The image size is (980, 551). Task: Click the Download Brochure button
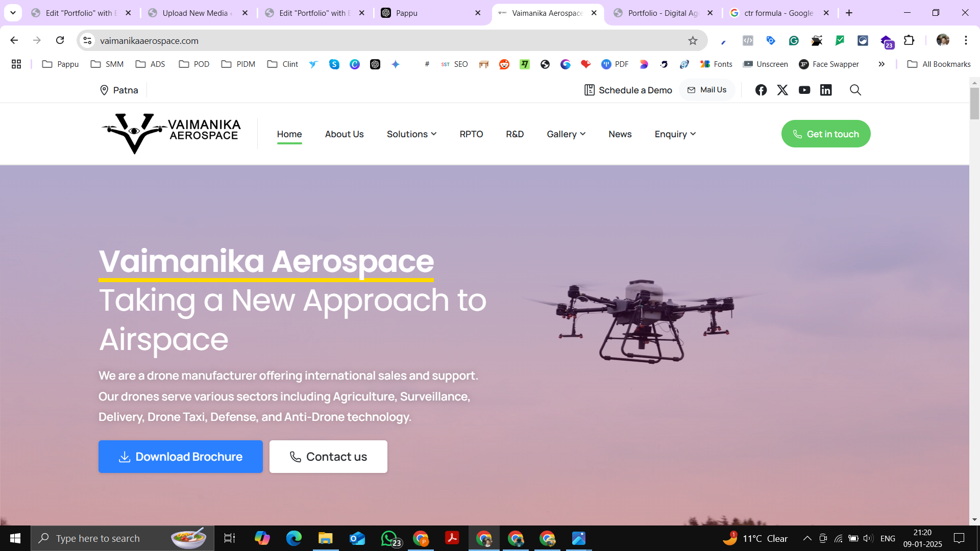point(181,457)
